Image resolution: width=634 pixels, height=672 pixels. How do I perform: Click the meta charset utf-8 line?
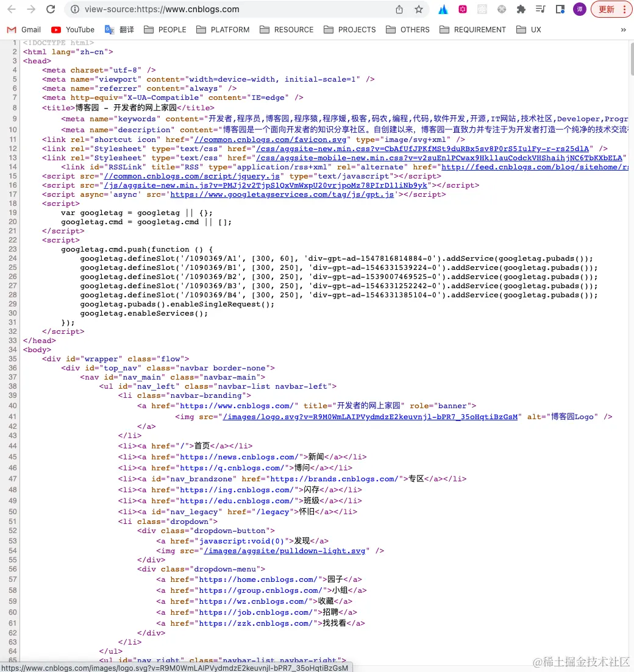click(99, 70)
